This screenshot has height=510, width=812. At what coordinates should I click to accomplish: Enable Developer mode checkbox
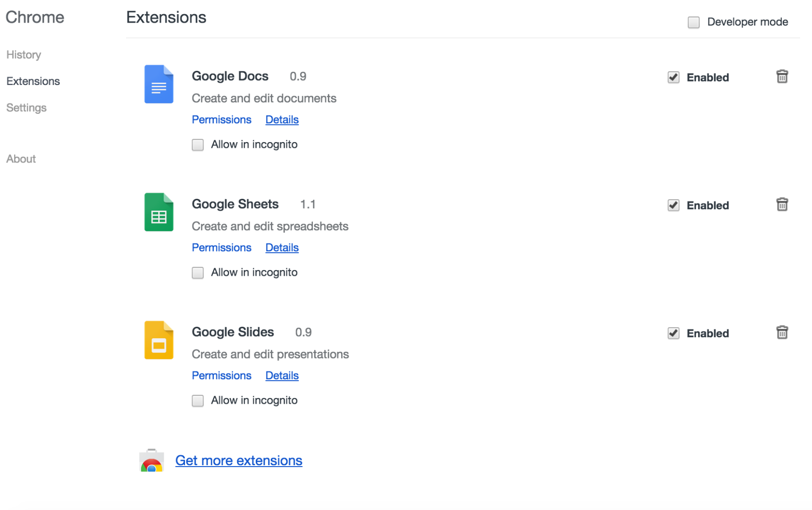(693, 22)
